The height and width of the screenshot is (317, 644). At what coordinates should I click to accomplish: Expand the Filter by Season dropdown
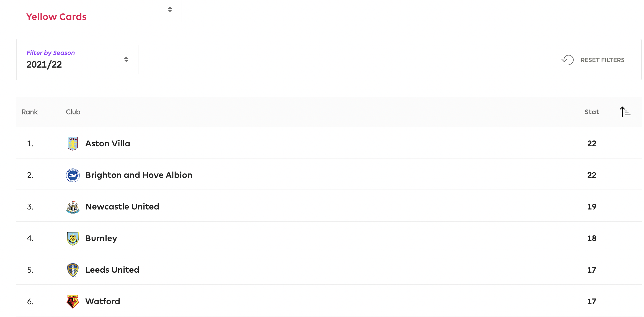[77, 60]
